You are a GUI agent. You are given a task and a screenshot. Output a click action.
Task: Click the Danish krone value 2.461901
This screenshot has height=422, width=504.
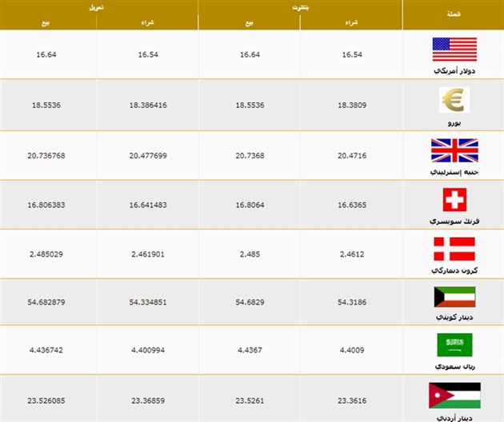[x=148, y=253]
